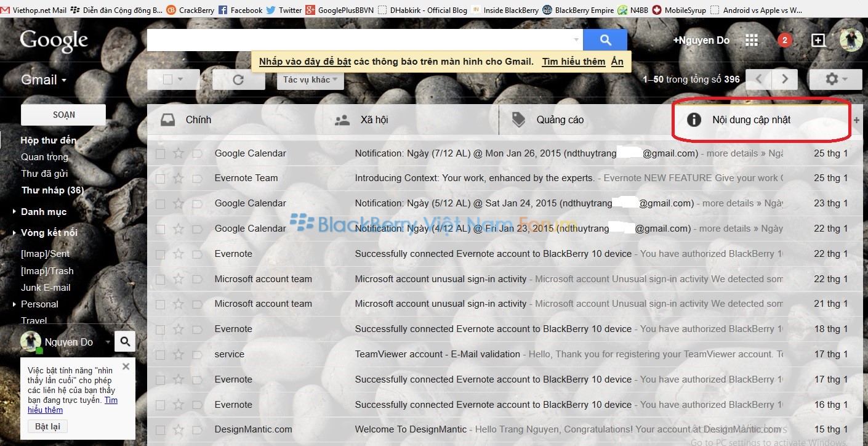The width and height of the screenshot is (868, 446).
Task: Open the Gmail product switcher dropdown
Action: tap(44, 80)
